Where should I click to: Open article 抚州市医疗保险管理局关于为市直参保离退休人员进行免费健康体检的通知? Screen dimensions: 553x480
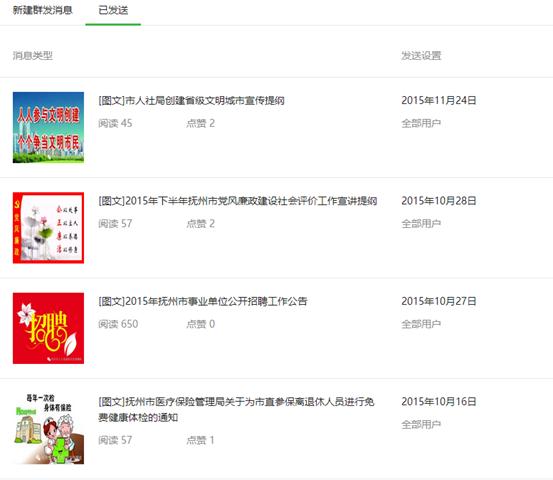coord(236,409)
